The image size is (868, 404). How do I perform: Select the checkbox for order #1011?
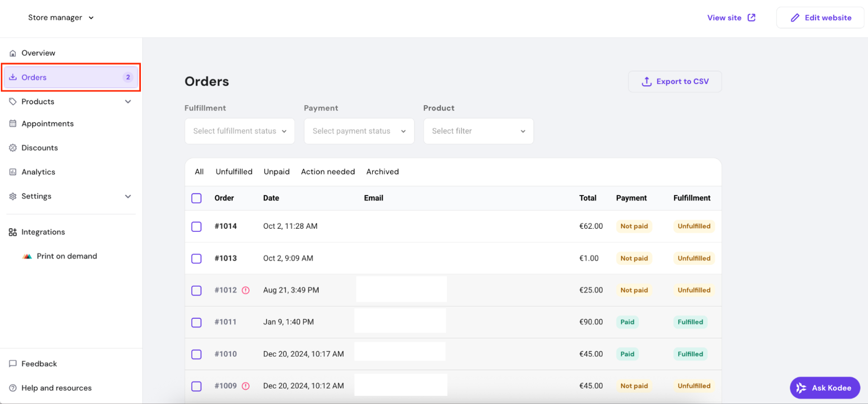point(197,322)
